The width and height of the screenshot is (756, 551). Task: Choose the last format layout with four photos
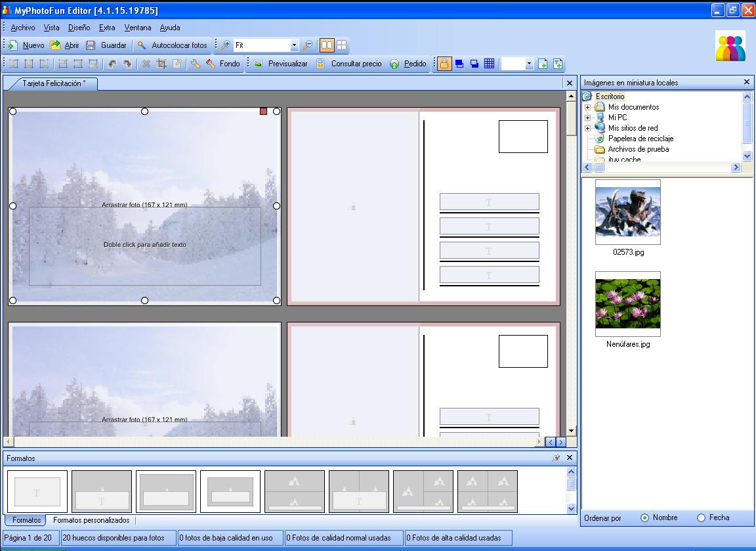pyautogui.click(x=488, y=492)
